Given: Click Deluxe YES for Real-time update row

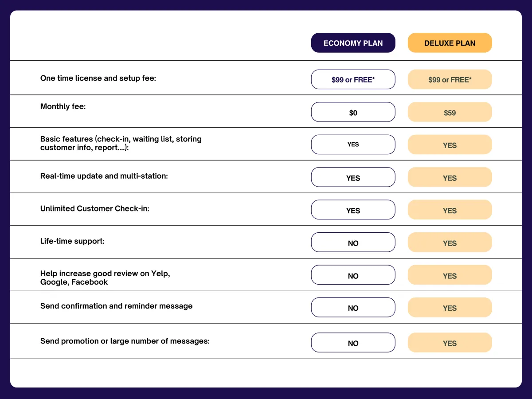Looking at the screenshot, I should (x=450, y=178).
